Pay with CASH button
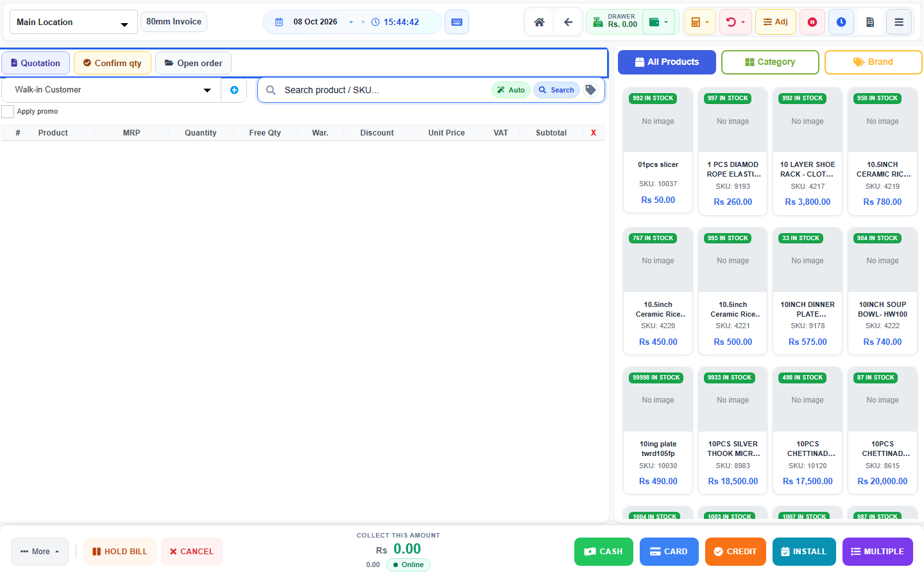Screen dimensions: 924x578 coord(604,552)
